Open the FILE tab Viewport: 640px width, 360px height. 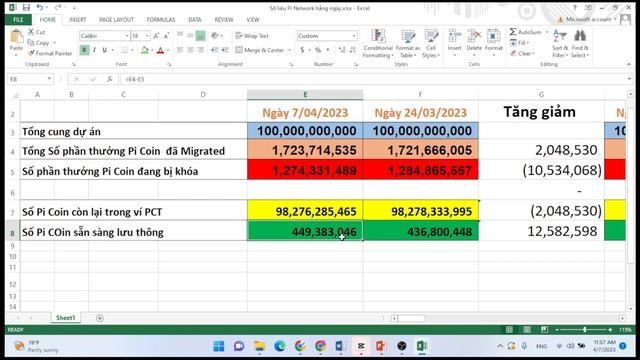pyautogui.click(x=18, y=20)
